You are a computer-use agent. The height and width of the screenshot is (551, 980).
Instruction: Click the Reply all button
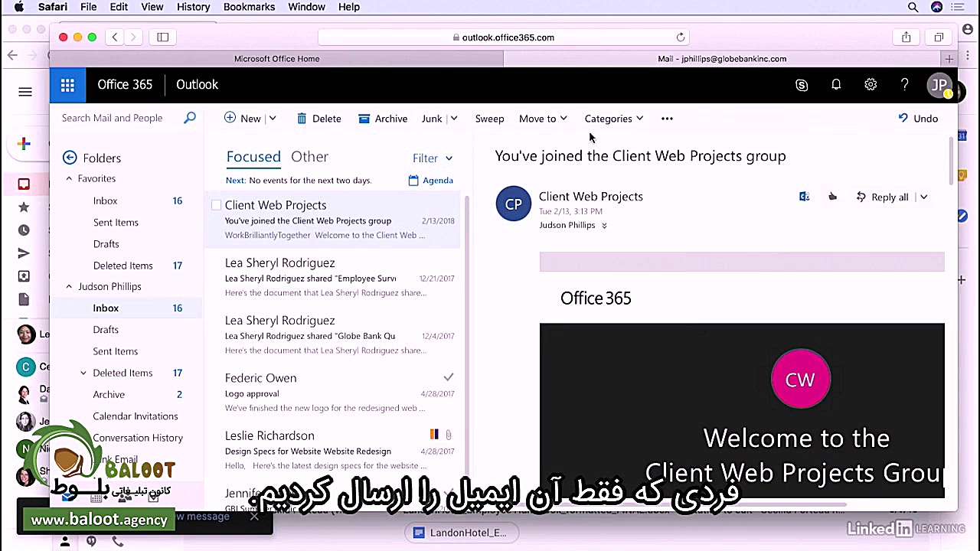coord(882,197)
